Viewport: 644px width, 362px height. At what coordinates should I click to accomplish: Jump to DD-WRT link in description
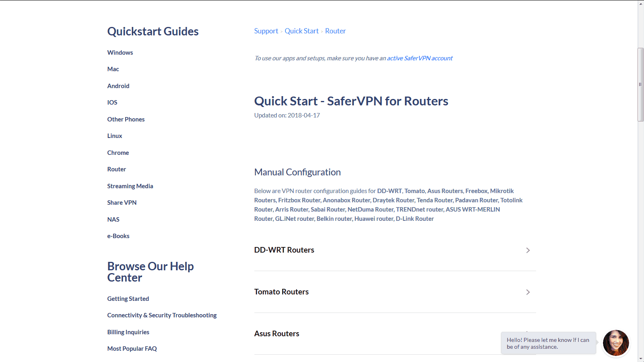tap(389, 191)
